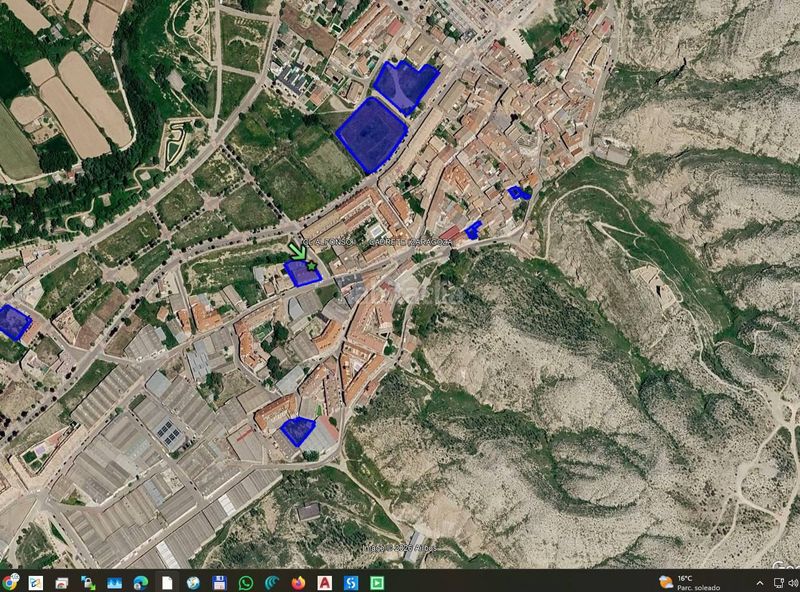Open the blue monitor app icon in taskbar
The height and width of the screenshot is (592, 800).
(x=114, y=582)
